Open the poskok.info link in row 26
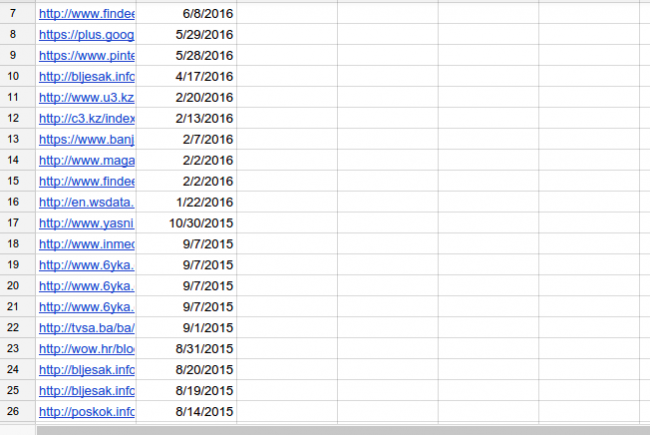The width and height of the screenshot is (650, 435). click(x=86, y=411)
